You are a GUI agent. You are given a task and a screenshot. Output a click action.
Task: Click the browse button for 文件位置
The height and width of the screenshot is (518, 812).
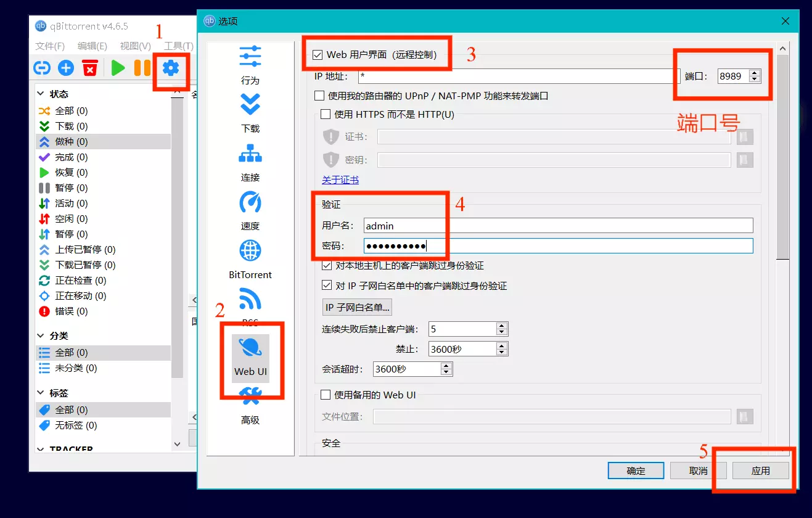(x=745, y=417)
